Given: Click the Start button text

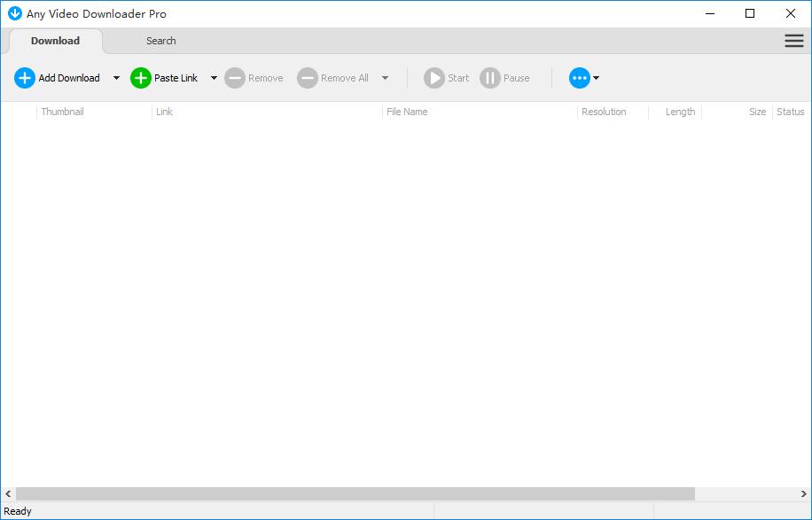Looking at the screenshot, I should click(x=458, y=78).
